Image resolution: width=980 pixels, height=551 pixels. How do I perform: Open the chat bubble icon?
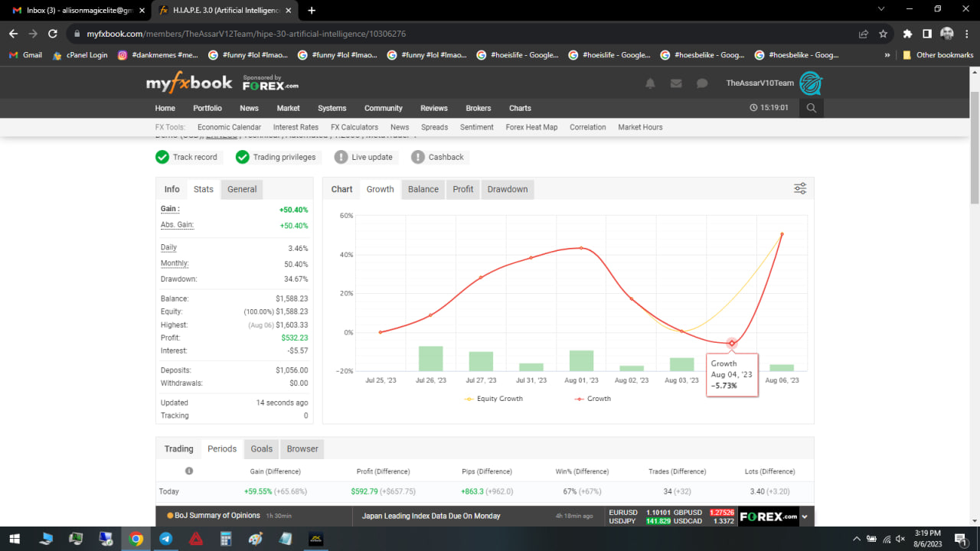click(702, 83)
